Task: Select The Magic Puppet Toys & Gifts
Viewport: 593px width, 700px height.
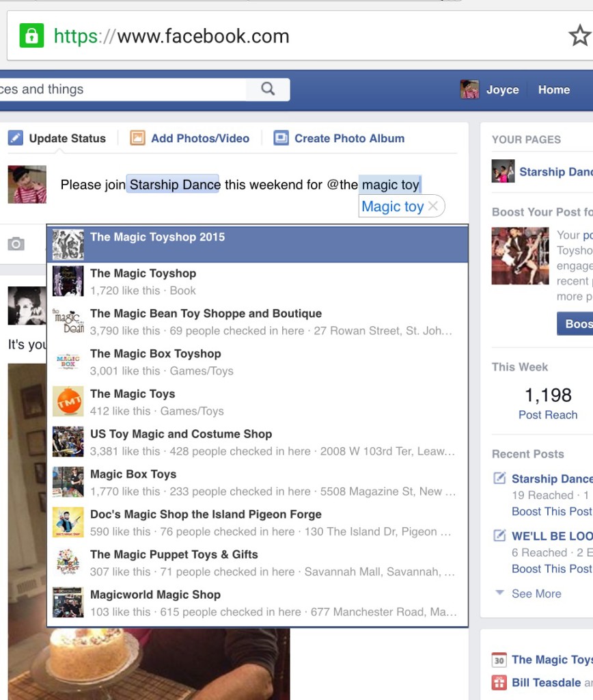Action: (258, 563)
